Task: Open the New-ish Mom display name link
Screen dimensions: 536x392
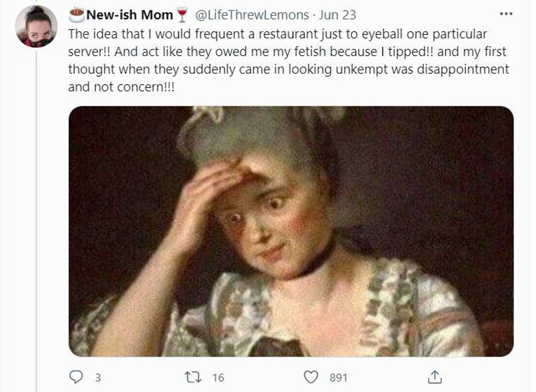Action: click(130, 15)
